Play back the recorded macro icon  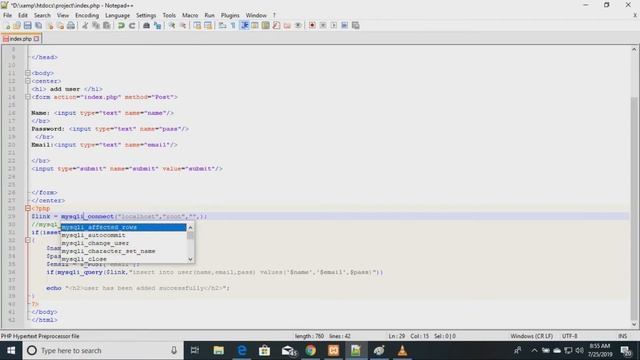click(x=334, y=26)
